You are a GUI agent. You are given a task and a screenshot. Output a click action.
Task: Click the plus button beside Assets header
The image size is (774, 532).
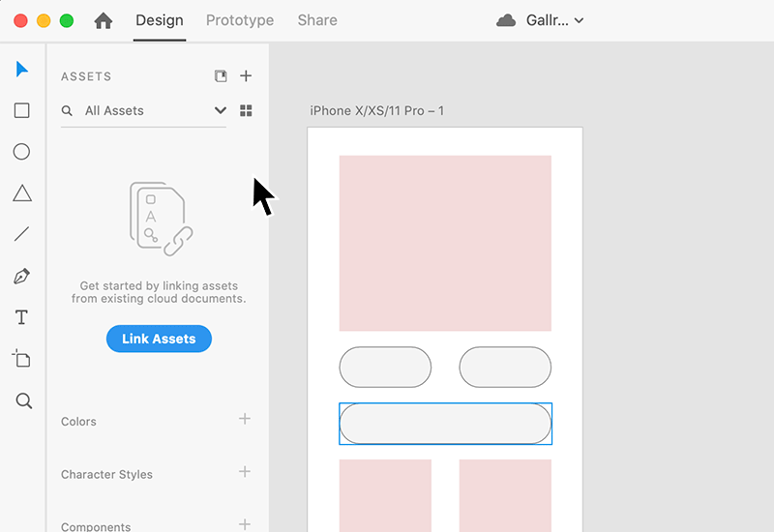pyautogui.click(x=246, y=76)
